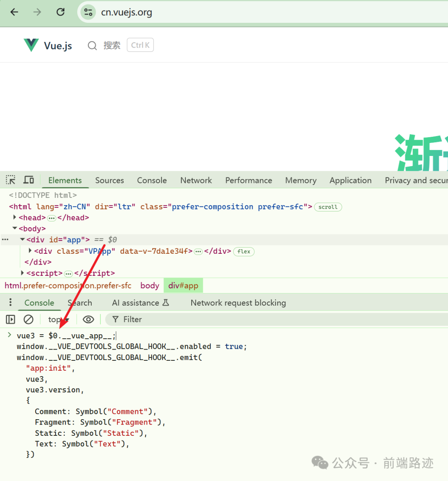Select the drawer Search tab
Screen dimensions: 448x481
80,303
